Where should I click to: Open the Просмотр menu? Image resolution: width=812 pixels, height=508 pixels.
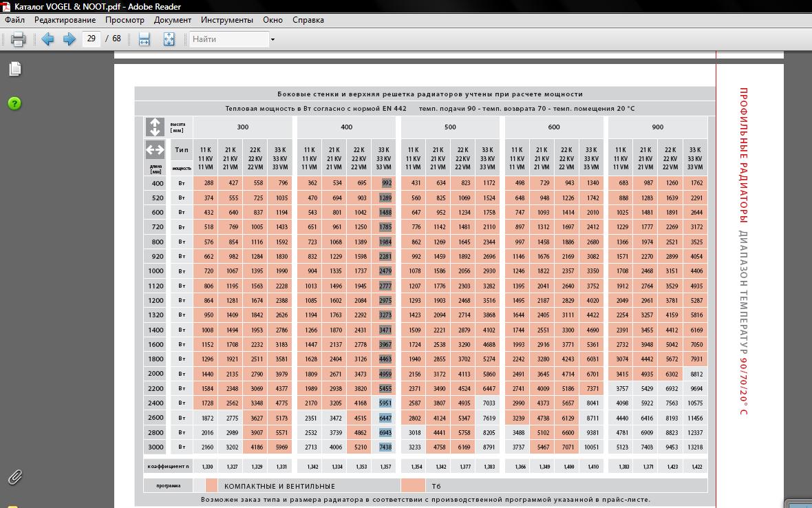pos(125,20)
